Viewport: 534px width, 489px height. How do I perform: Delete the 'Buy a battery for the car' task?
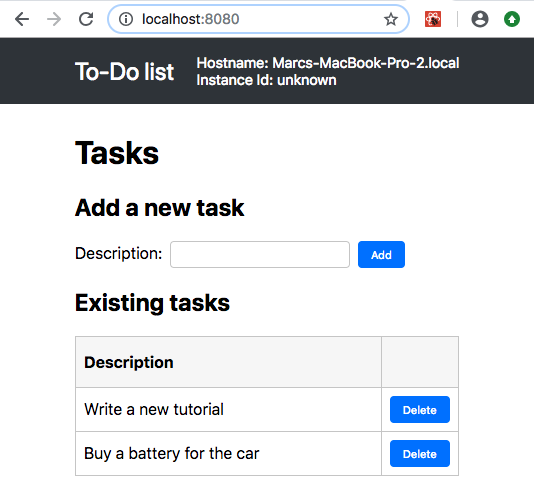pos(420,453)
